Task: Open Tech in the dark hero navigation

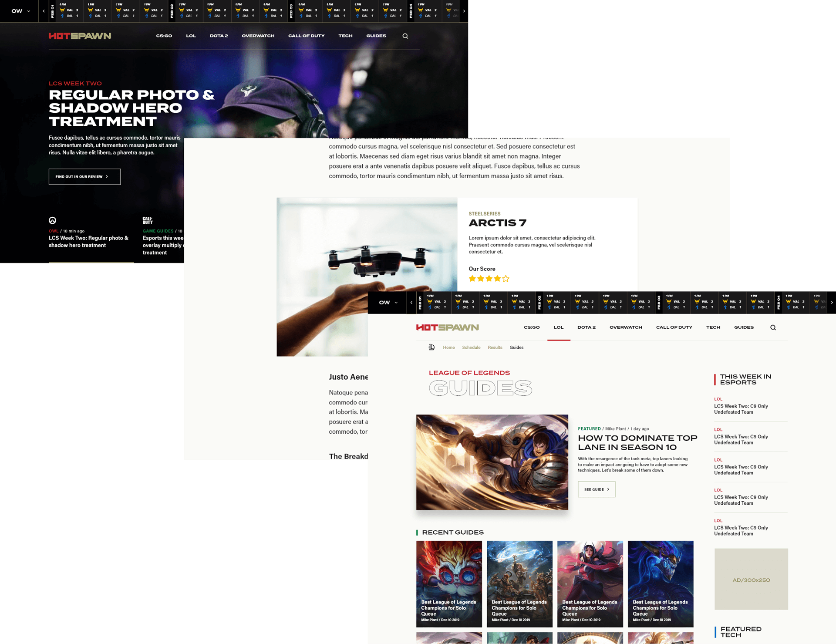Action: (345, 36)
